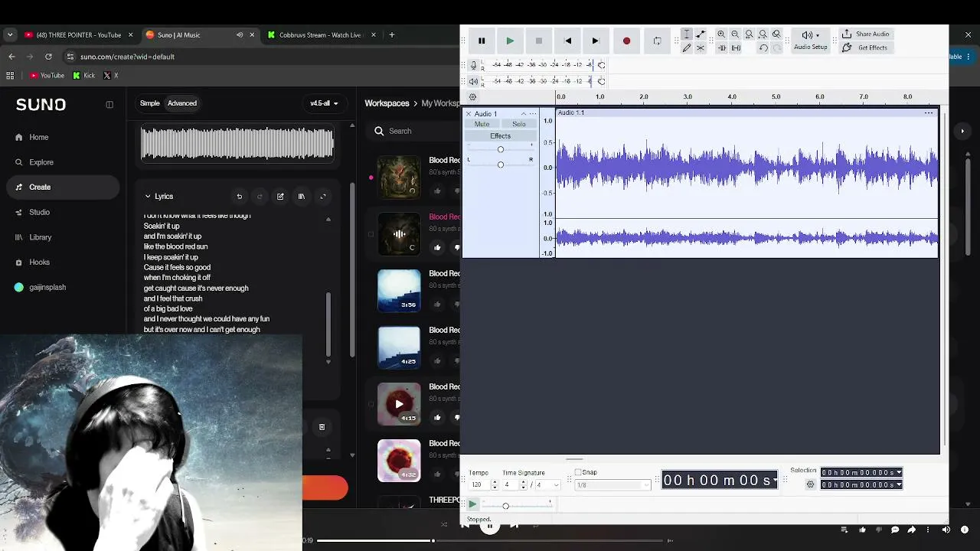Select the Draw (pencil) tool
This screenshot has width=980, height=551.
[687, 48]
